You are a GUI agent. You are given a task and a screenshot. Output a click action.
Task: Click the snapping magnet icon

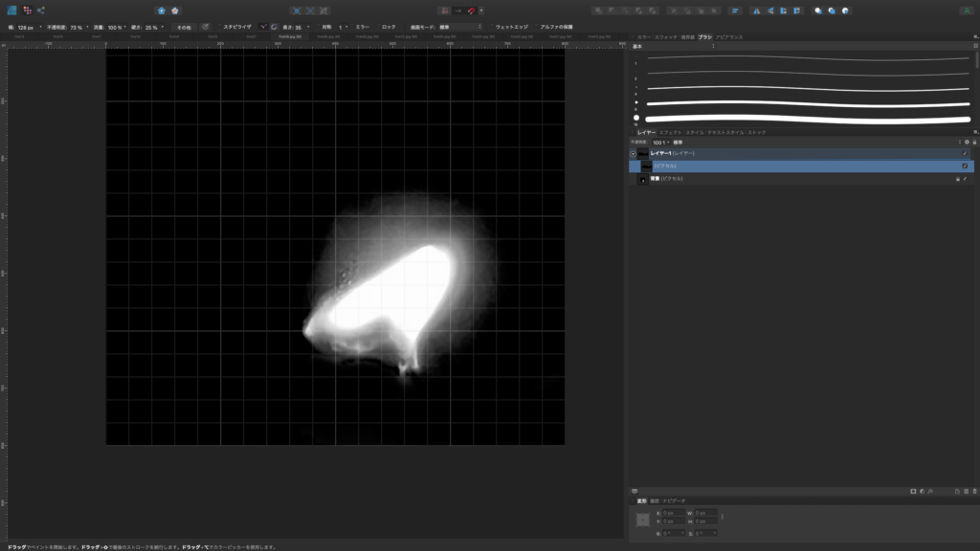pos(471,11)
